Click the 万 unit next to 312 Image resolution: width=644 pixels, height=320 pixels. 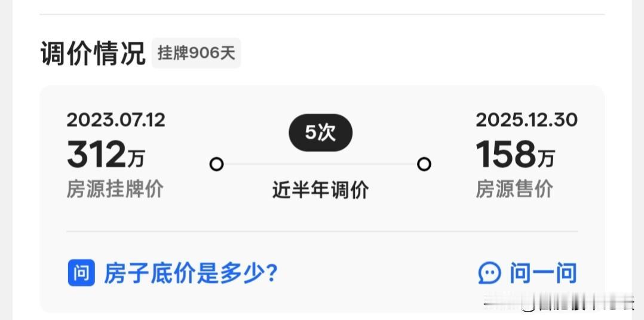coord(136,158)
